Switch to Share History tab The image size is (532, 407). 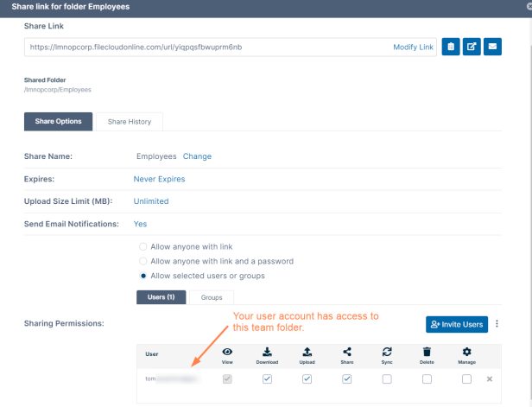pos(129,122)
